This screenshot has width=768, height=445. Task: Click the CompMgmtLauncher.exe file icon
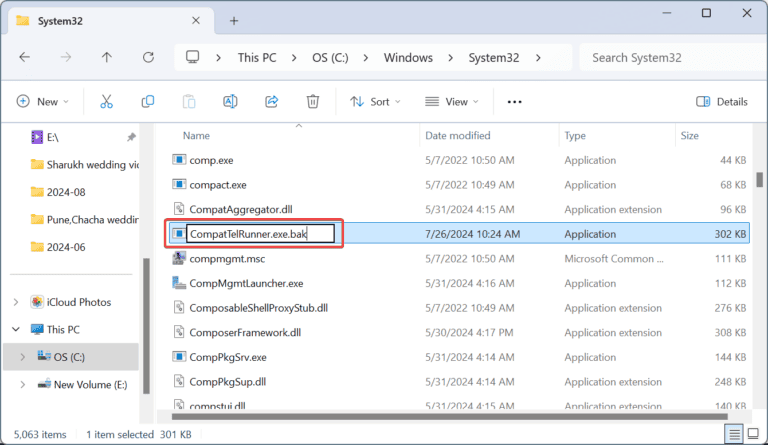[179, 283]
